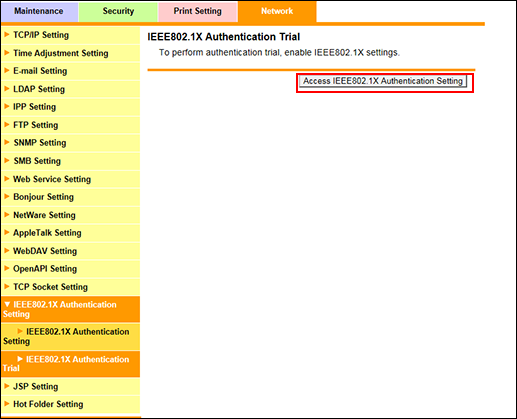The width and height of the screenshot is (517, 419).
Task: Open LDAP Setting
Action: [x=71, y=89]
